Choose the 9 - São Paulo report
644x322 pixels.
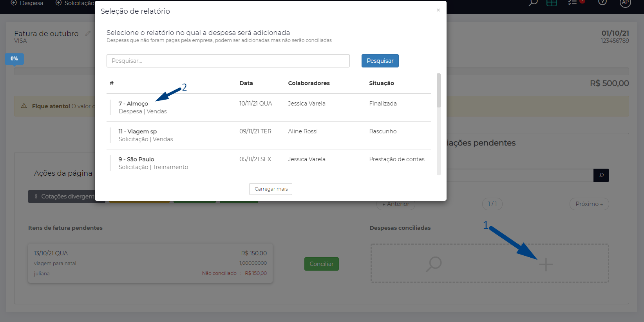(x=136, y=159)
